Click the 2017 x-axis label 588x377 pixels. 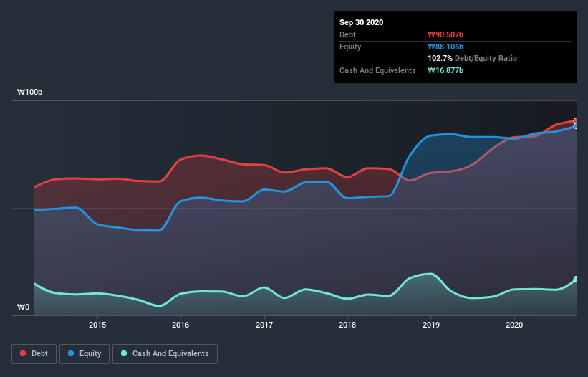264,325
